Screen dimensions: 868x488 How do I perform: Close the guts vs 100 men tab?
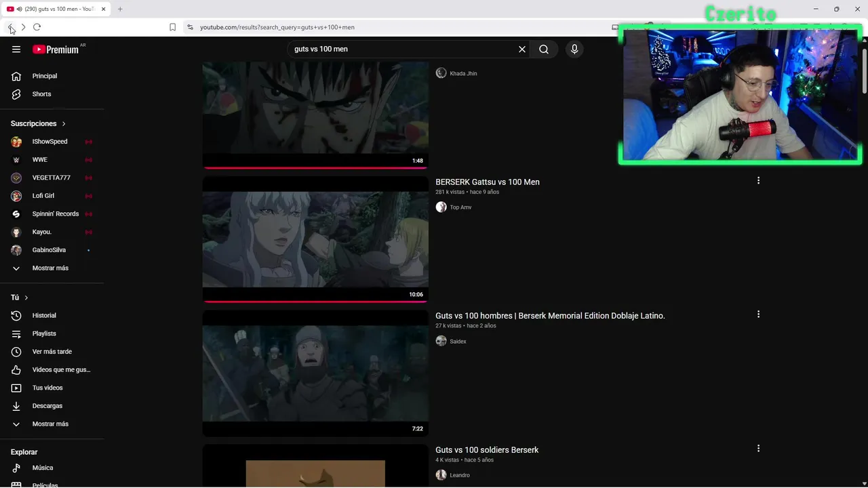pos(104,9)
